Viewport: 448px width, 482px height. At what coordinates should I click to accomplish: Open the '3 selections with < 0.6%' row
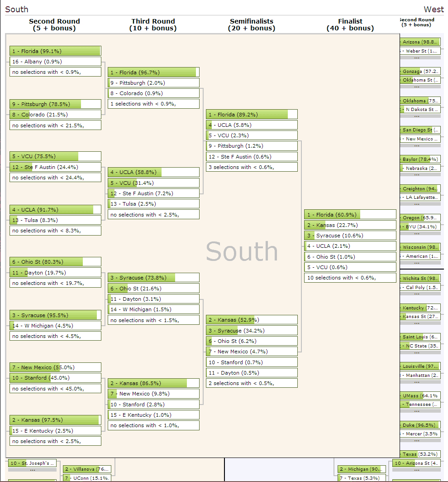(x=252, y=167)
